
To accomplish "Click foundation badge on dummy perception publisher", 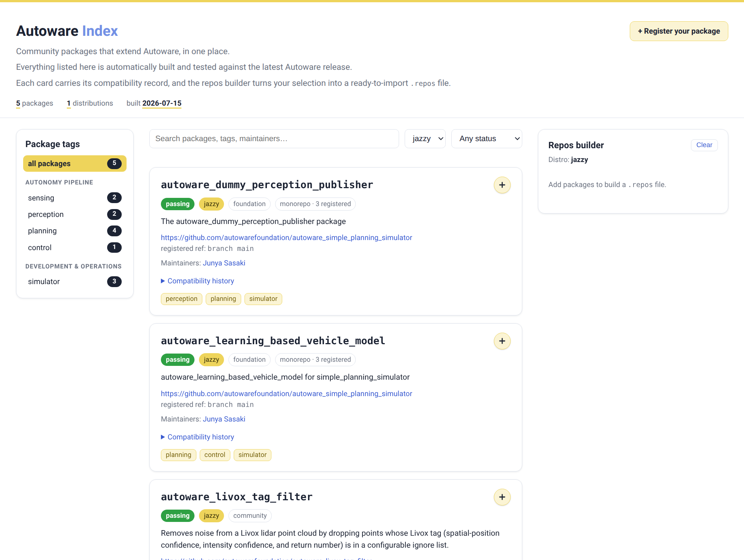I will coord(249,204).
